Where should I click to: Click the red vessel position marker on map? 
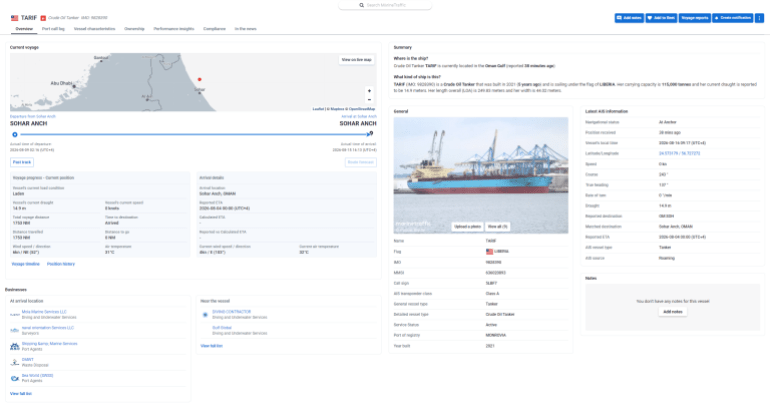(x=199, y=79)
